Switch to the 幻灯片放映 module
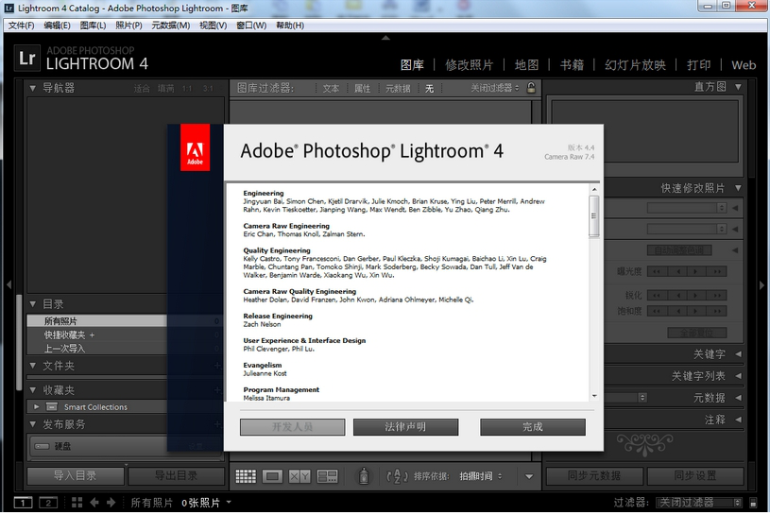 pos(635,65)
